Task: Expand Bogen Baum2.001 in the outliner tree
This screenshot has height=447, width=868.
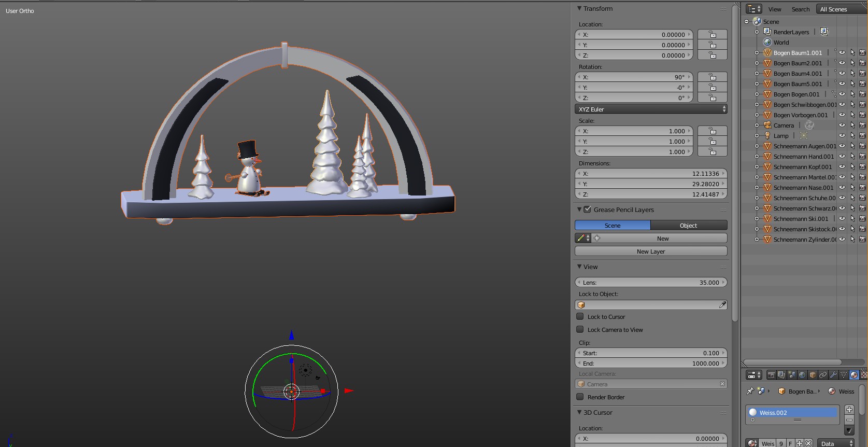Action: pos(757,63)
